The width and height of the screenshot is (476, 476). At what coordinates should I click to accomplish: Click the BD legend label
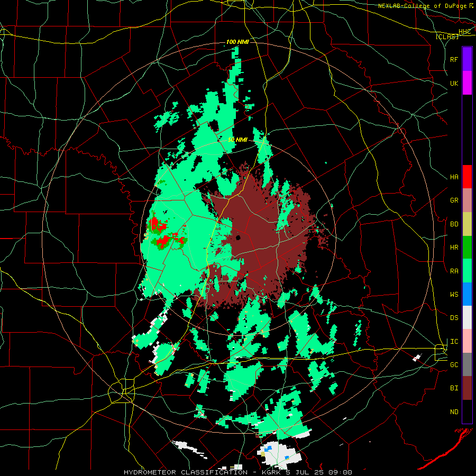point(454,224)
